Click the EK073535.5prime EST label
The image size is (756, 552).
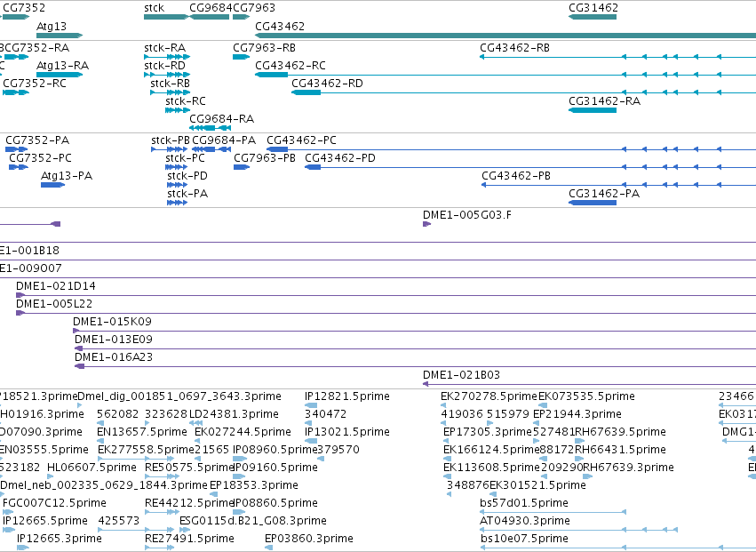coord(587,396)
